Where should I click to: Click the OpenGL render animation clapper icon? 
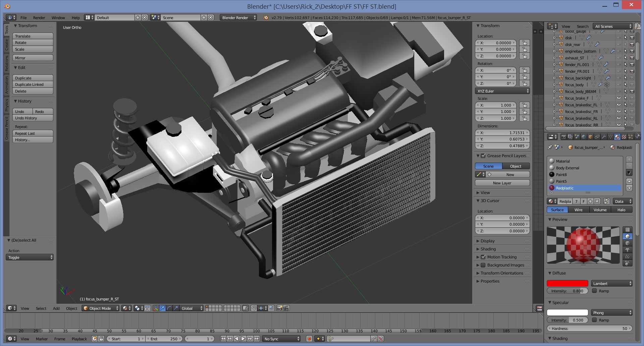286,308
